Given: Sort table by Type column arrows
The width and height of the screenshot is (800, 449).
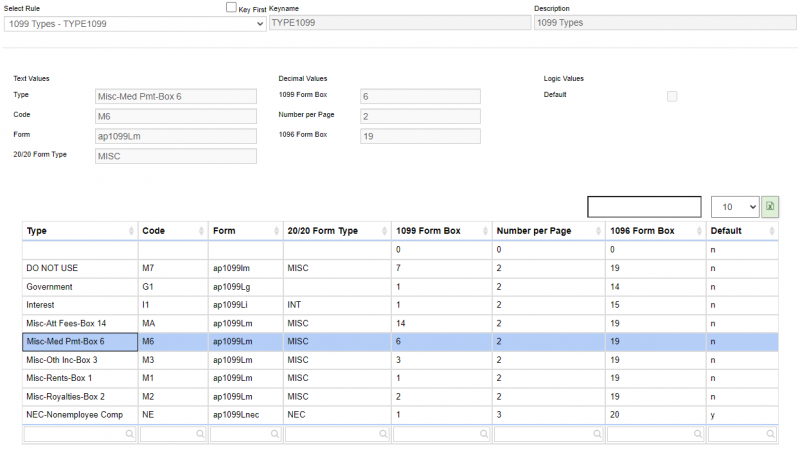Looking at the screenshot, I should pyautogui.click(x=132, y=231).
